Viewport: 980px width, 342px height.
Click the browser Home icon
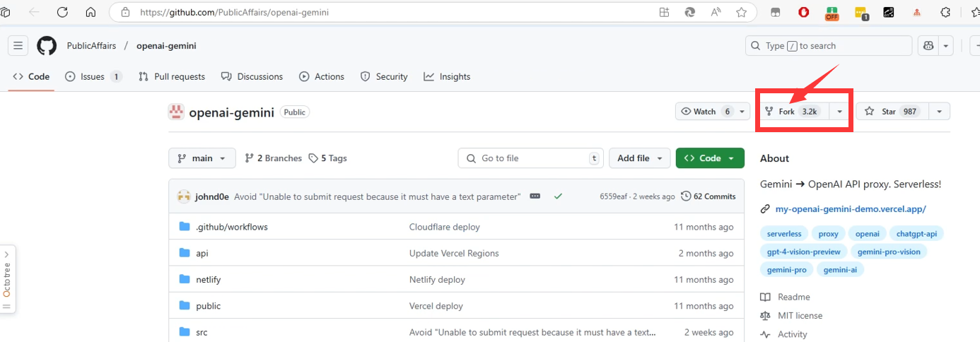pos(91,12)
